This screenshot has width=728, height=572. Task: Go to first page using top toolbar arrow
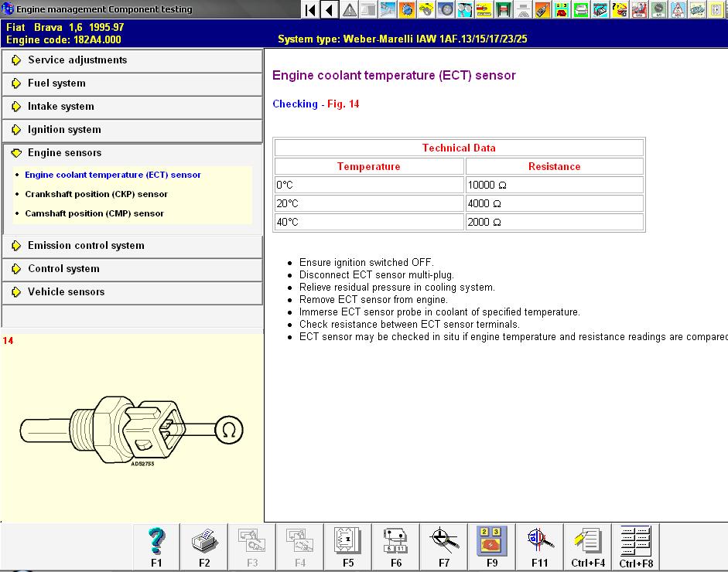310,10
